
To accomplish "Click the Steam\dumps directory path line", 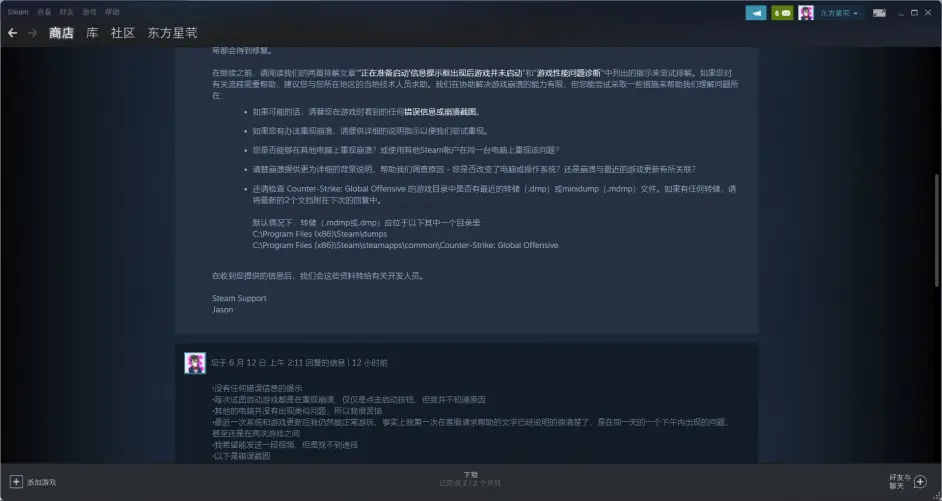I will pyautogui.click(x=320, y=234).
